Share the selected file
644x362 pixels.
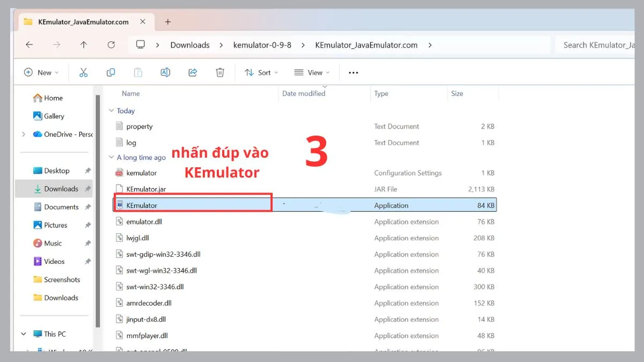coord(193,72)
